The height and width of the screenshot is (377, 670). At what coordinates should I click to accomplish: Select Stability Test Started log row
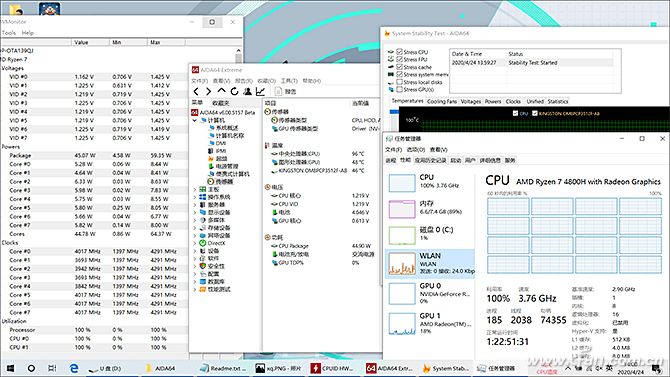[x=532, y=62]
